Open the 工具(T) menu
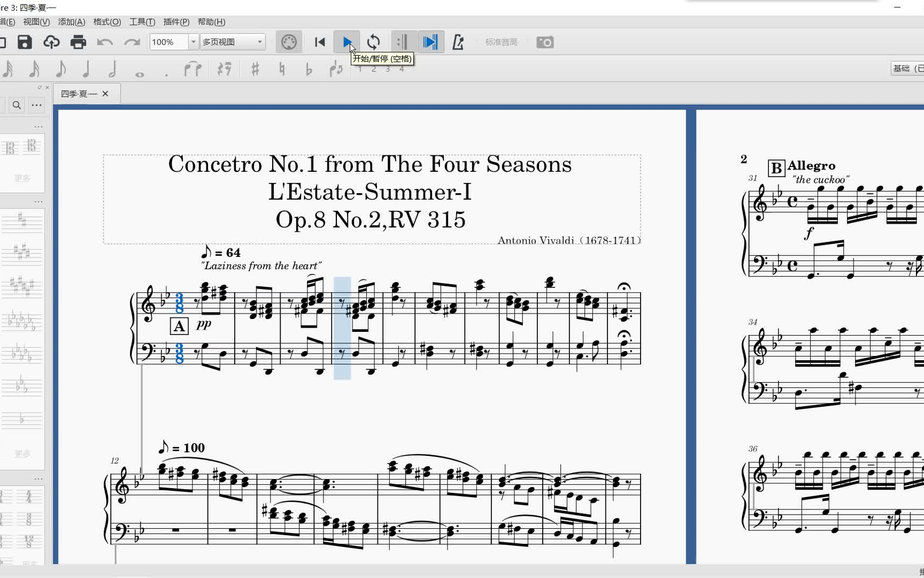The height and width of the screenshot is (578, 924). [142, 22]
